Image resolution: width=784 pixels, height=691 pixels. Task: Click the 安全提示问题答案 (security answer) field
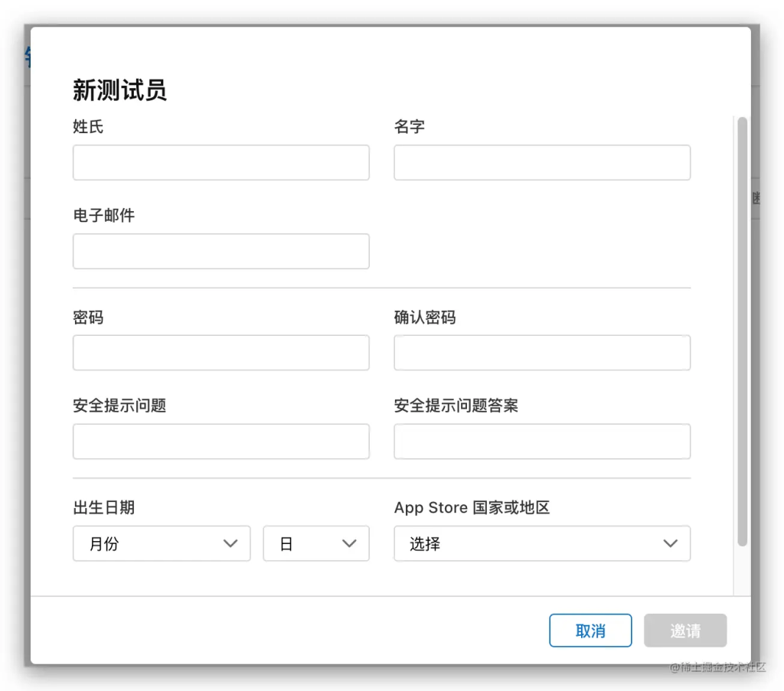pyautogui.click(x=541, y=441)
